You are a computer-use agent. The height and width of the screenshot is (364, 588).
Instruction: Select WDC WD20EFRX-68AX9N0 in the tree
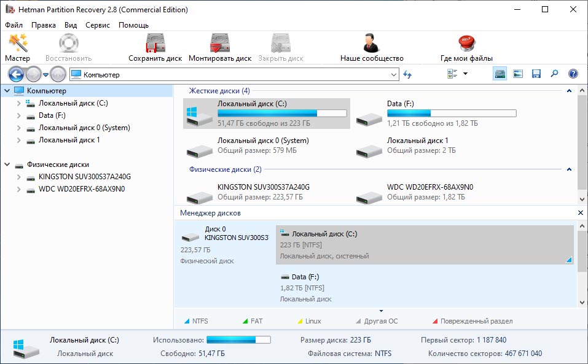coord(81,189)
